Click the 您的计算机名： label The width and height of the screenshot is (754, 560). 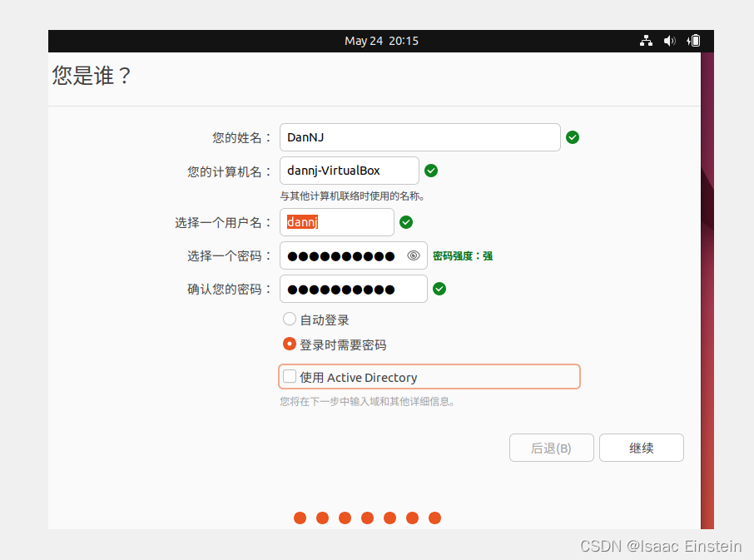tap(230, 171)
